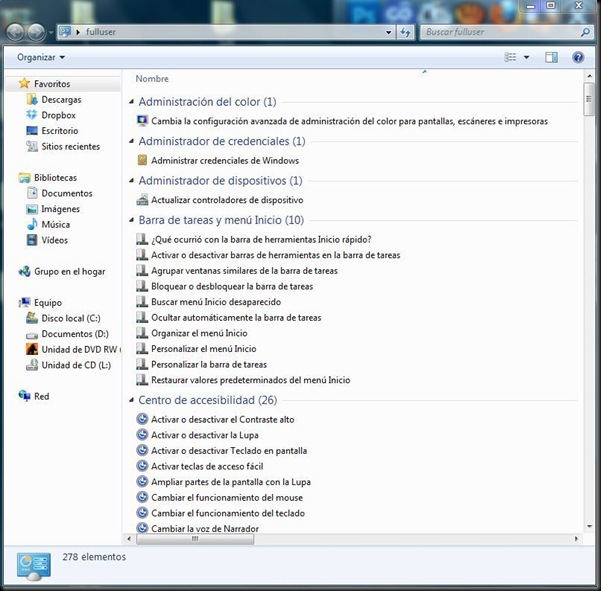Viewport: 601px width, 591px height.
Task: Open the address bar history dropdown arrow
Action: point(388,33)
